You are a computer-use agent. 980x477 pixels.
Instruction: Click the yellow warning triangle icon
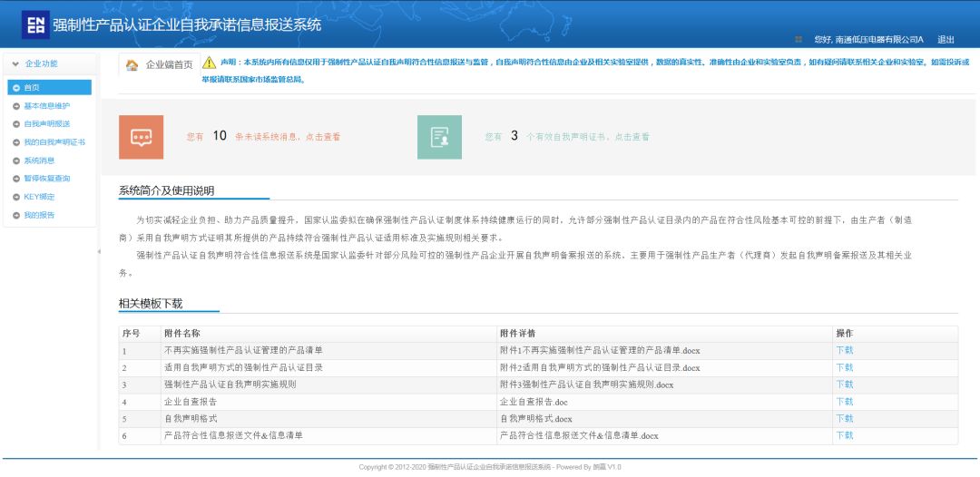click(209, 63)
